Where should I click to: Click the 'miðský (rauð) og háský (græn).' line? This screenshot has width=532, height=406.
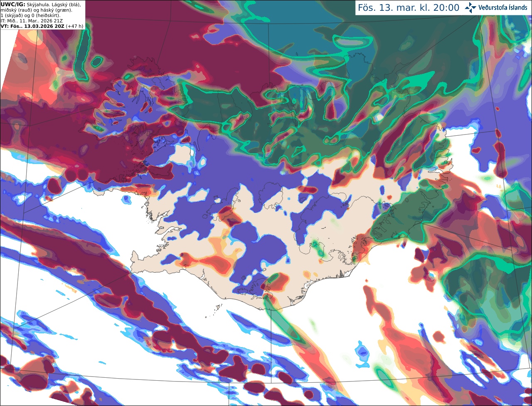pyautogui.click(x=36, y=10)
